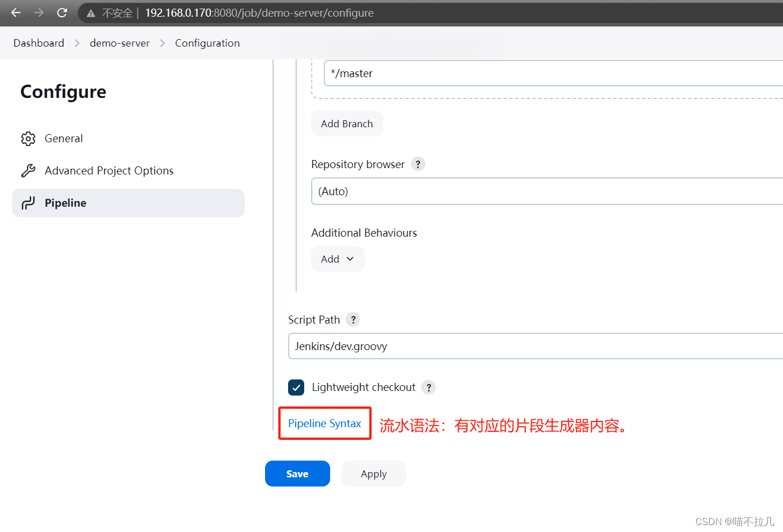Image resolution: width=783 pixels, height=532 pixels.
Task: Select the Pipeline section in sidebar
Action: coord(128,203)
